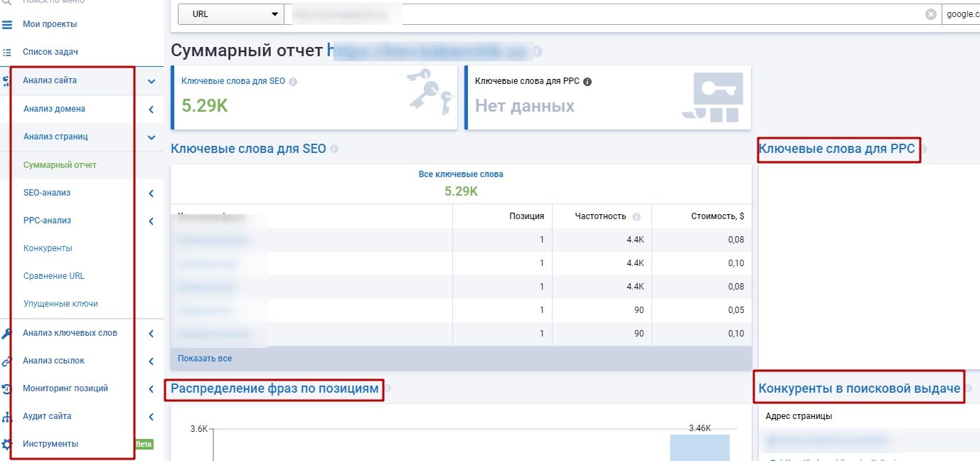Screen dimensions: 980x461
Task: Select Упущенные ключи in the sidebar
Action: pyautogui.click(x=60, y=304)
